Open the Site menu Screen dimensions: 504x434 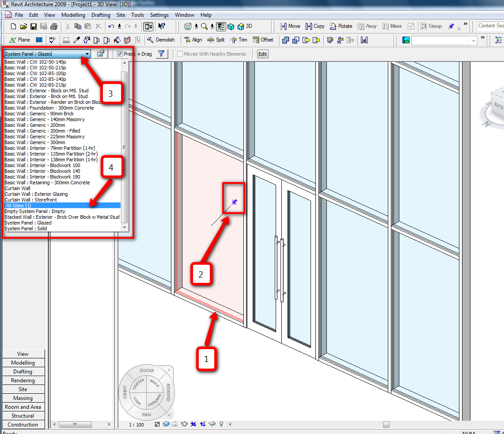pyautogui.click(x=121, y=15)
